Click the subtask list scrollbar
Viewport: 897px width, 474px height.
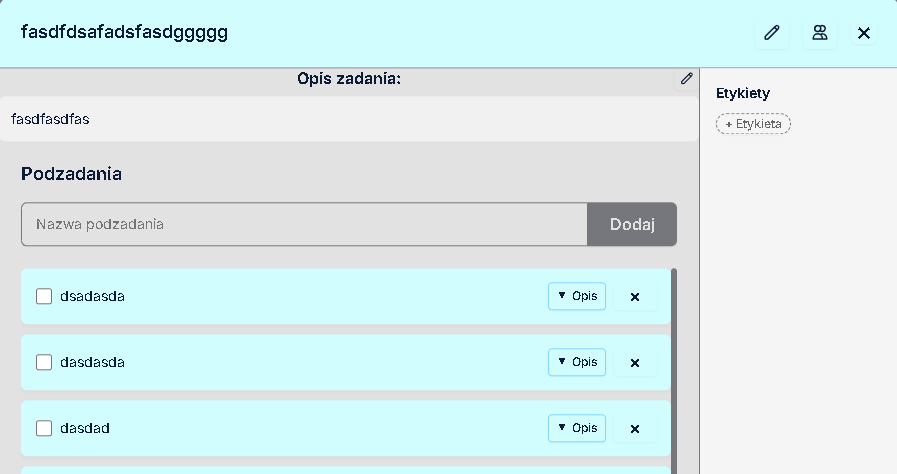click(674, 370)
